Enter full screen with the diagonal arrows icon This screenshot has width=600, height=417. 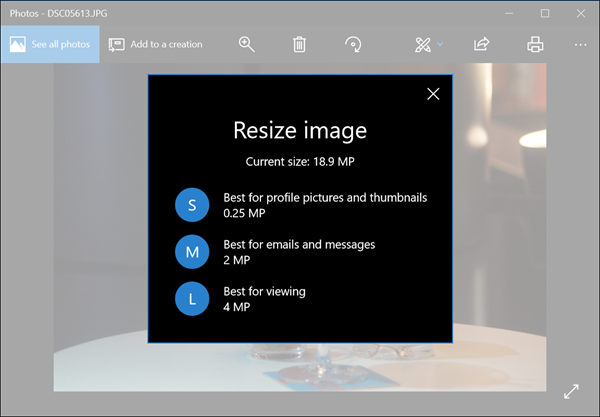(572, 392)
